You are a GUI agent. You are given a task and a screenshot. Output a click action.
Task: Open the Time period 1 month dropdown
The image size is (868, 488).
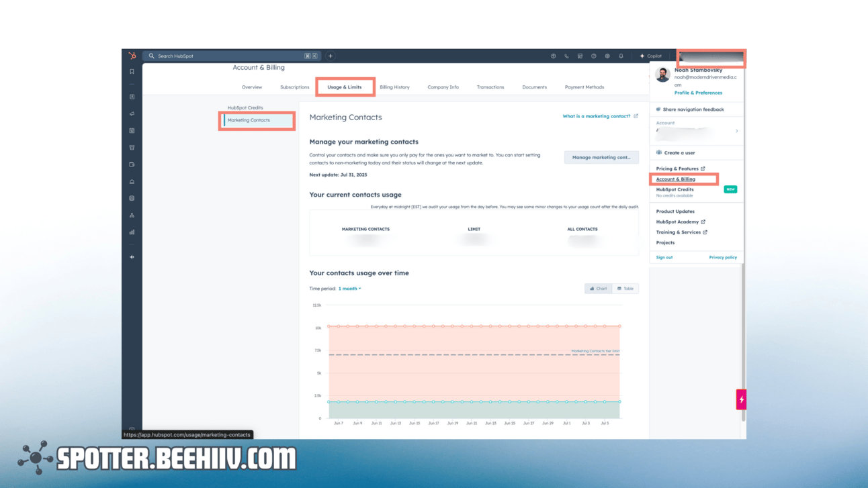pyautogui.click(x=350, y=289)
